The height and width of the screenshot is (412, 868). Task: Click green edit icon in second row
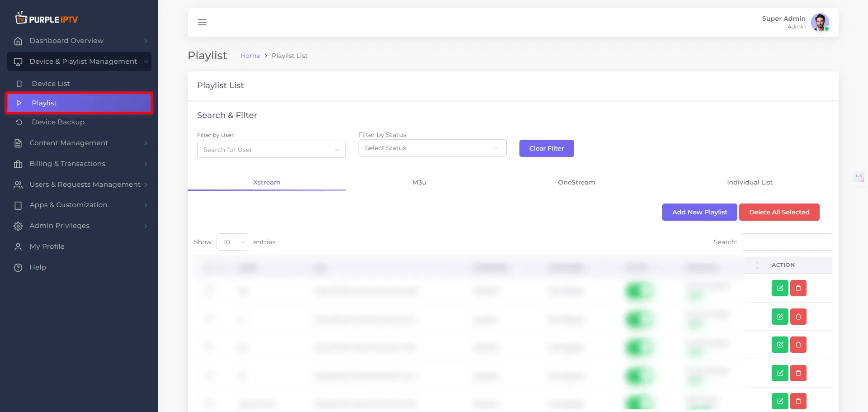[x=780, y=317]
